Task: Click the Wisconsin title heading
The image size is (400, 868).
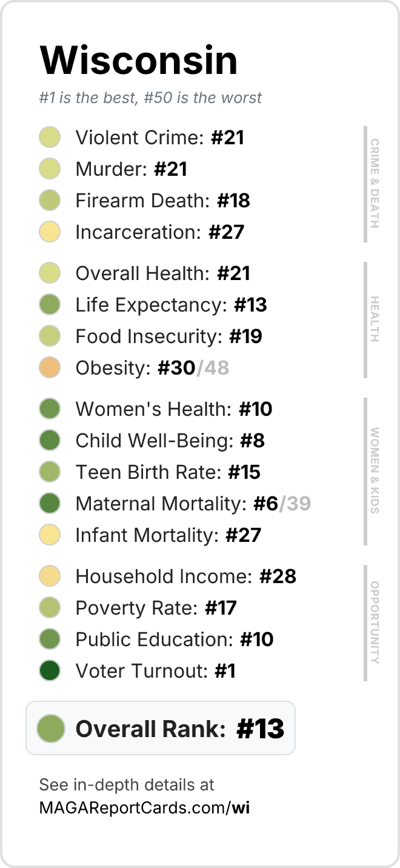Action: [x=139, y=60]
